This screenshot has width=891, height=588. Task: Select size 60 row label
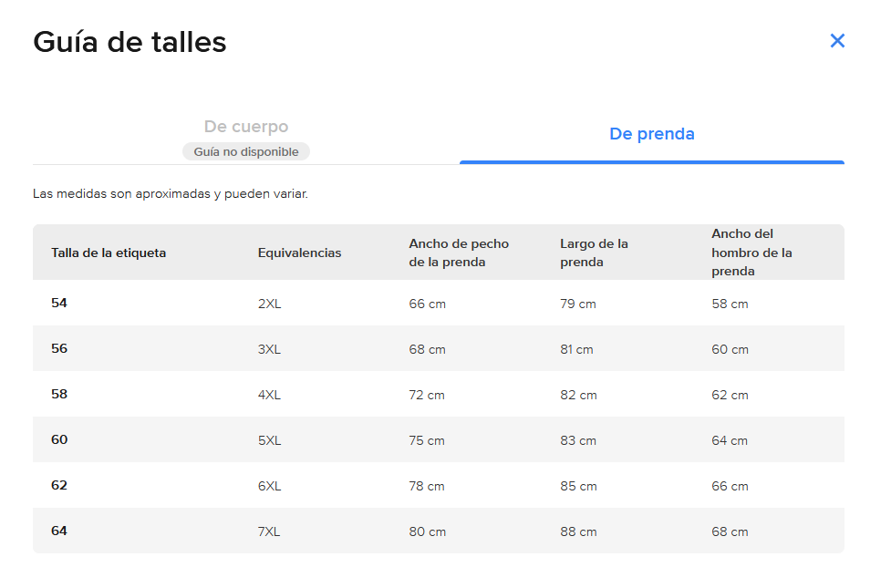[x=59, y=439]
